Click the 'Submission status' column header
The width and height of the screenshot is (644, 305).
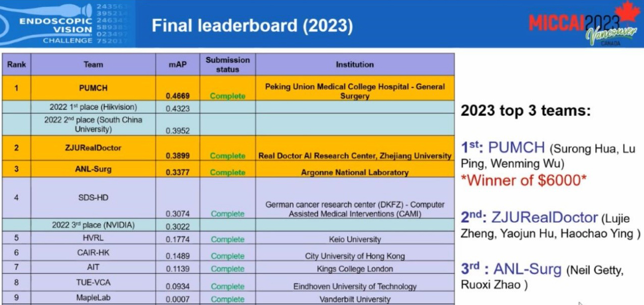click(227, 64)
